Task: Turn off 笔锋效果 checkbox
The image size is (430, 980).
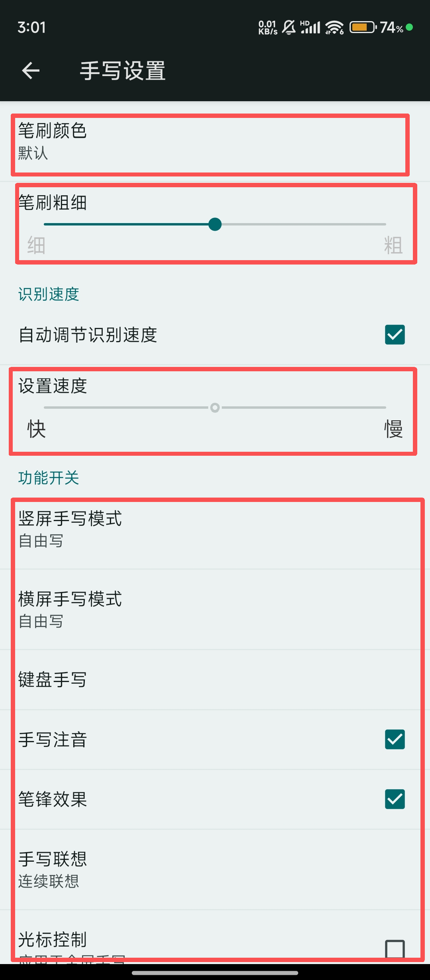Action: click(395, 799)
